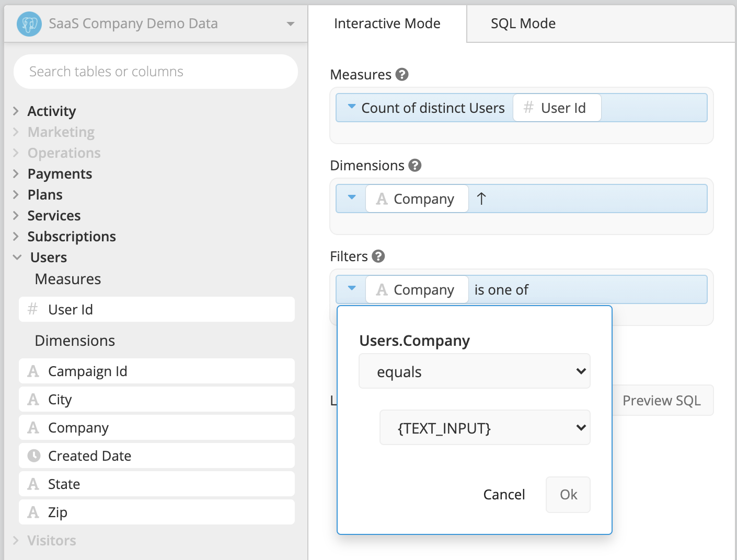This screenshot has height=560, width=737.
Task: Open the Company dimension options arrow
Action: pos(352,197)
